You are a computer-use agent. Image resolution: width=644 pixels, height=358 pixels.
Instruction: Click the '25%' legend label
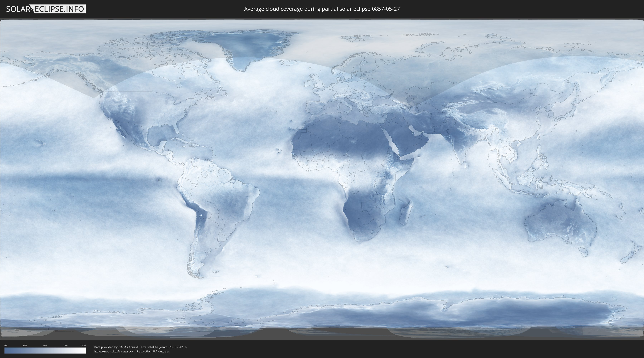[25, 345]
